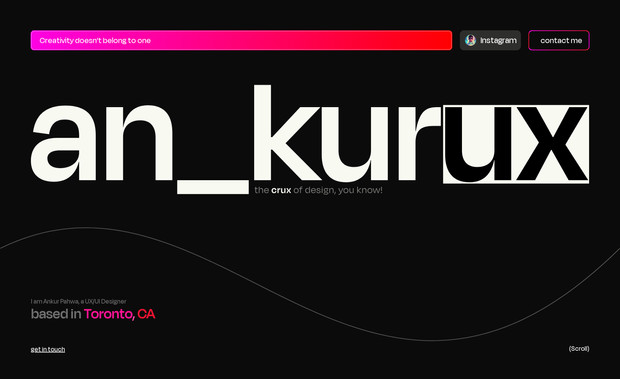620x379 pixels.
Task: Click the (Scroll) indicator text
Action: pos(579,349)
